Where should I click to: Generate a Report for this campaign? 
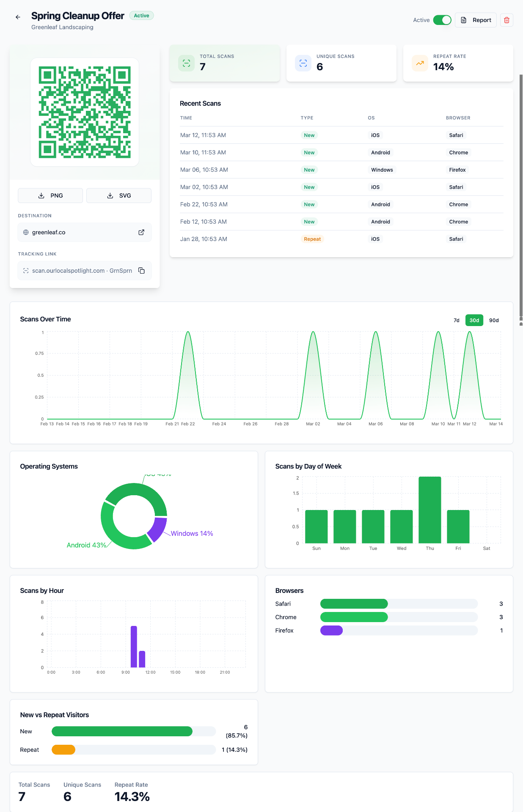476,20
